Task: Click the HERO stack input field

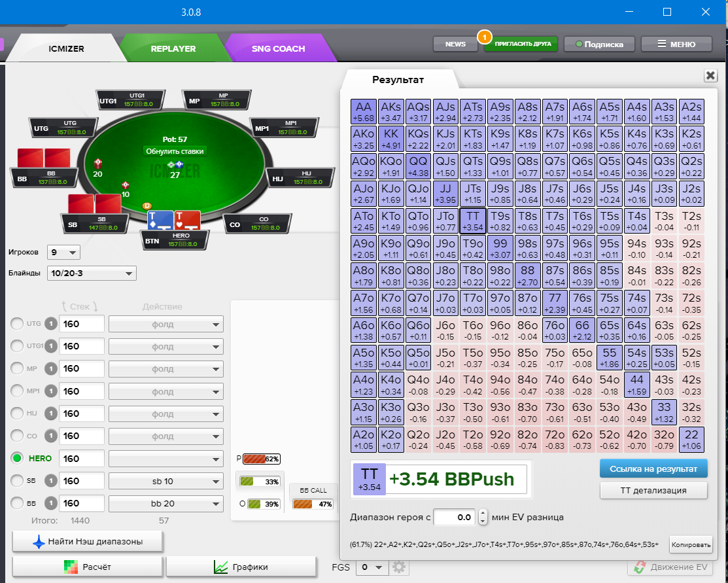Action: tap(82, 459)
